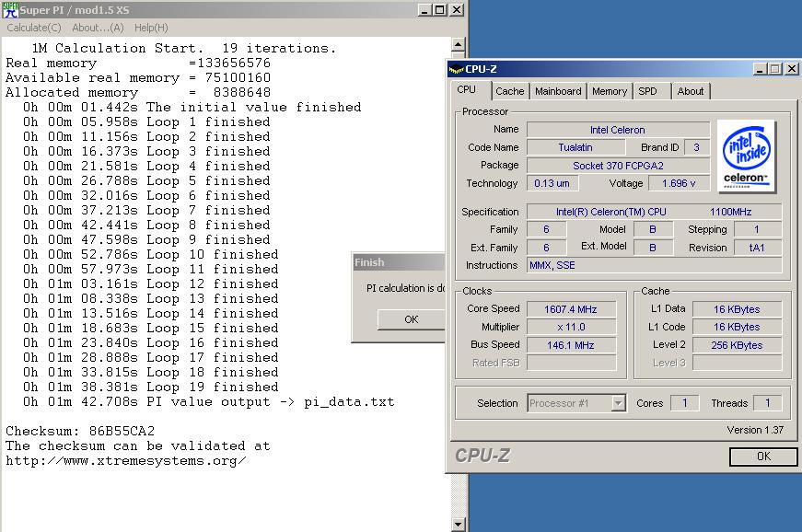Click the Cores 1 value box

[684, 403]
